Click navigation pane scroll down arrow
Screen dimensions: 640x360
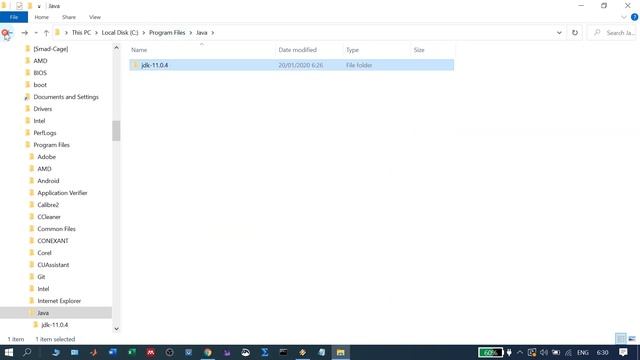(x=116, y=329)
